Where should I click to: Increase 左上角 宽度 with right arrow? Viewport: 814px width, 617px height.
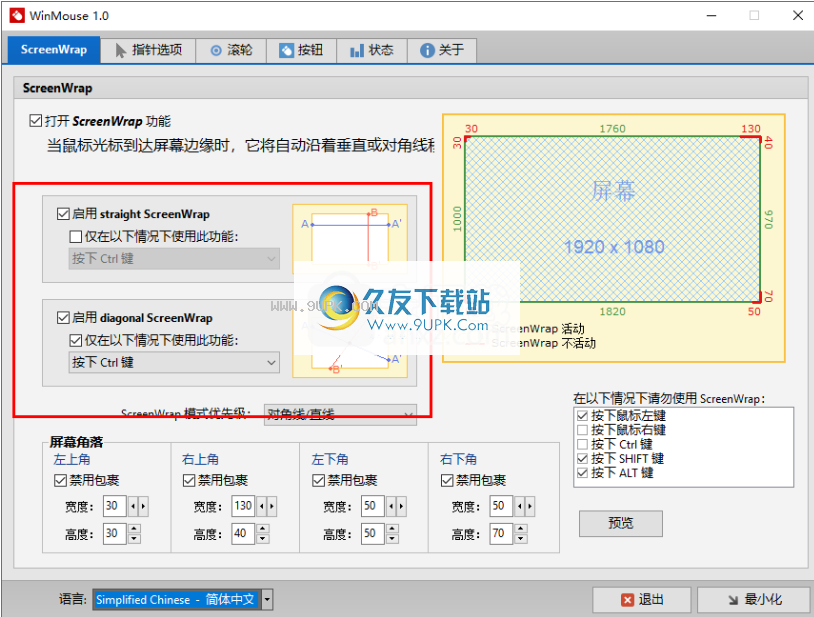tap(143, 506)
